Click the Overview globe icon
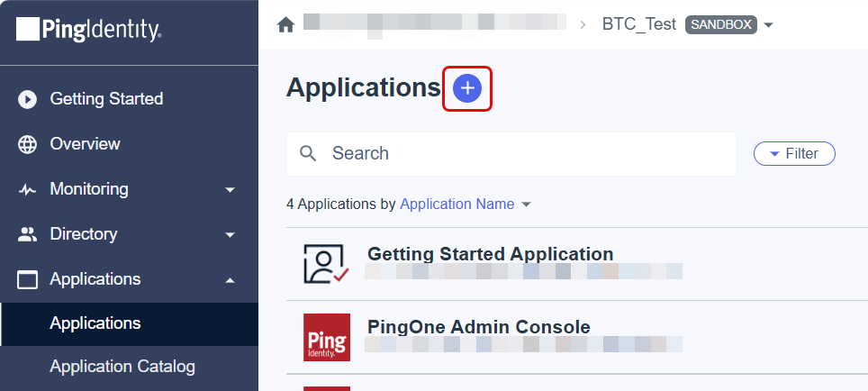The width and height of the screenshot is (868, 391). click(x=27, y=144)
